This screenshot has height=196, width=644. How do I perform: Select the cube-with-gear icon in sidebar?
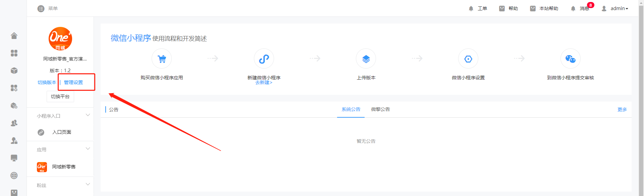point(14,106)
